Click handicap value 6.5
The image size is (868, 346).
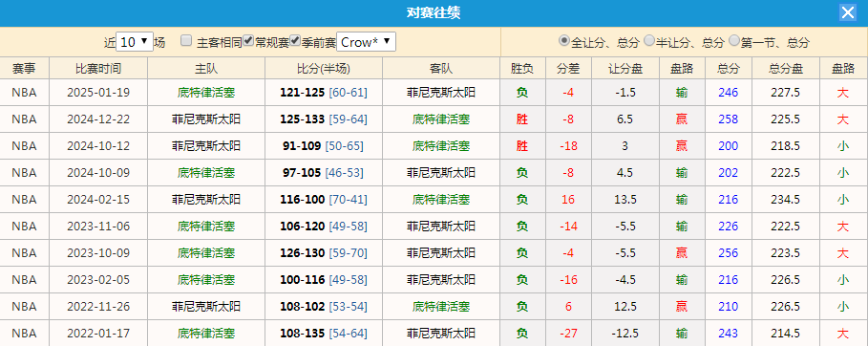625,119
